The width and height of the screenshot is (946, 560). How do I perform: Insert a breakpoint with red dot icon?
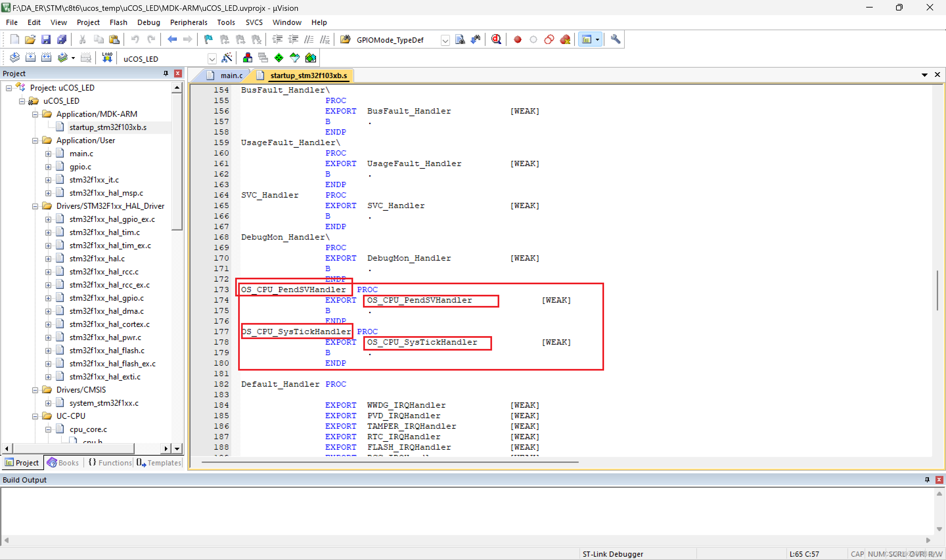click(x=518, y=39)
